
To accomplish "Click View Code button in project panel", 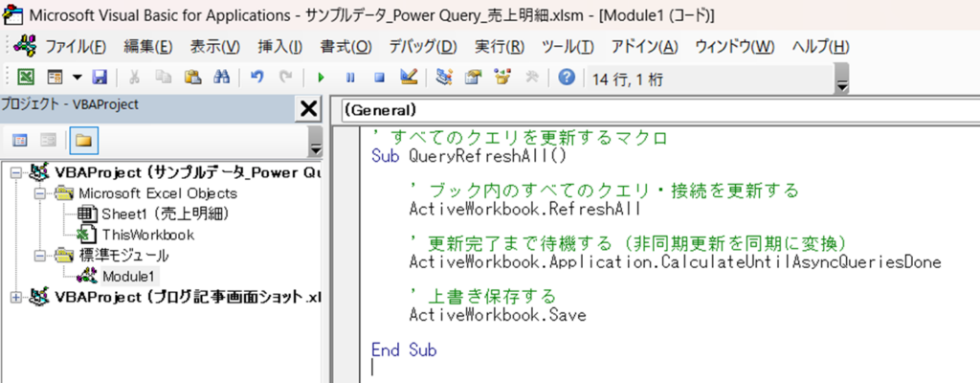I will (20, 141).
